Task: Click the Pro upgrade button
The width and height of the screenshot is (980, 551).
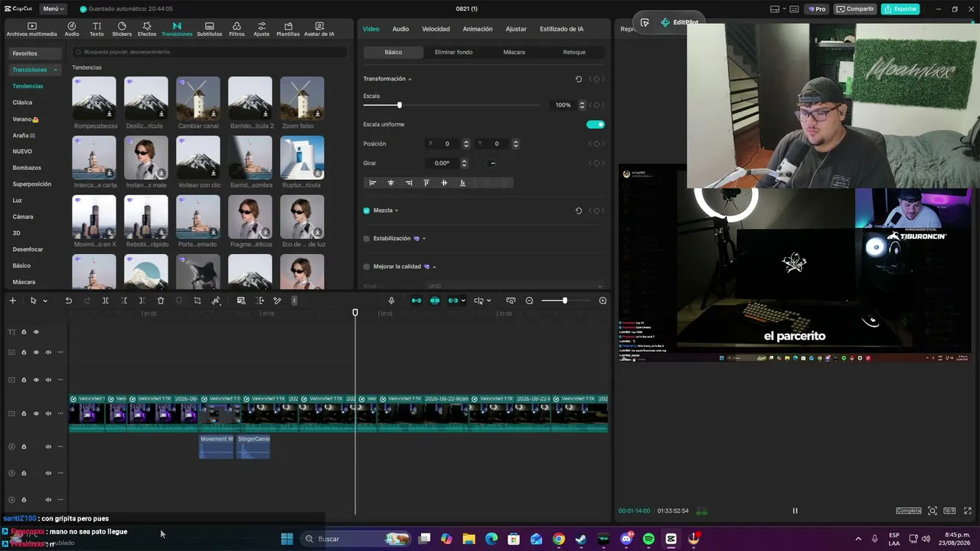Action: coord(818,9)
